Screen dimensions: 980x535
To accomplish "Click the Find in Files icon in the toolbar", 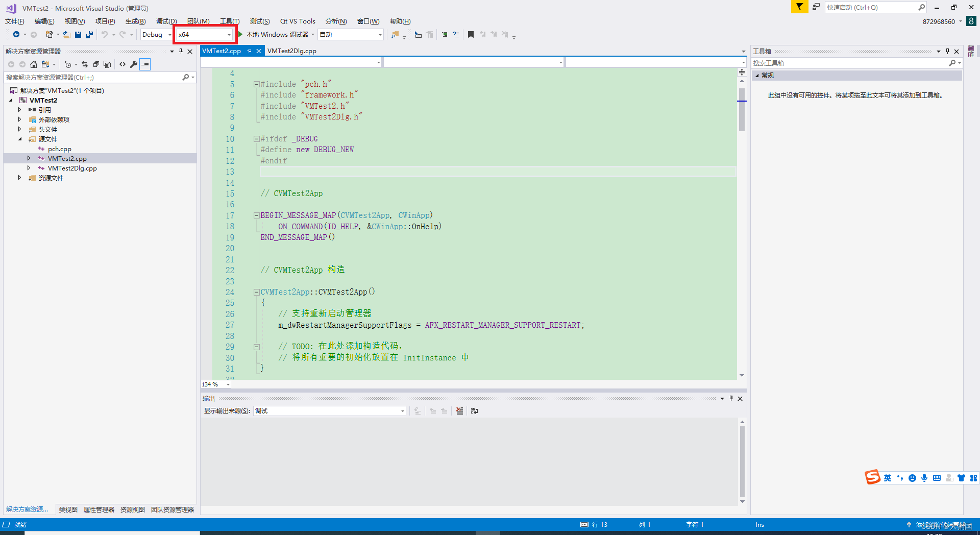I will (x=395, y=35).
